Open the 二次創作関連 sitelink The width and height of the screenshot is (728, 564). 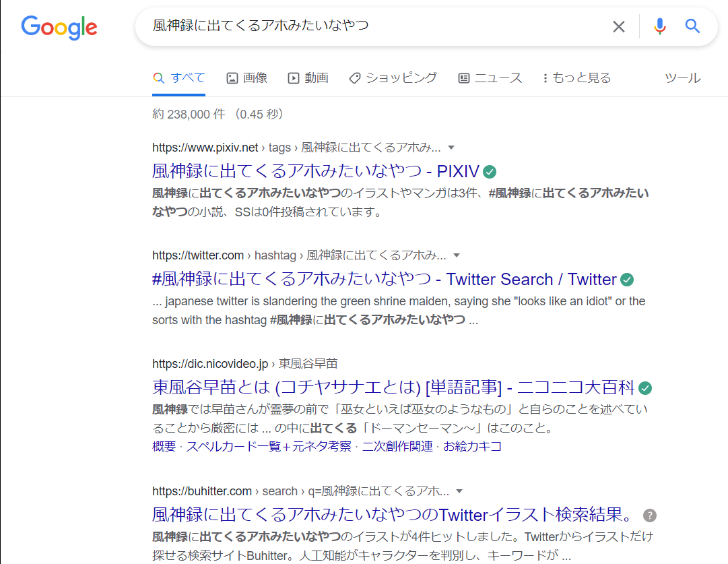[397, 447]
